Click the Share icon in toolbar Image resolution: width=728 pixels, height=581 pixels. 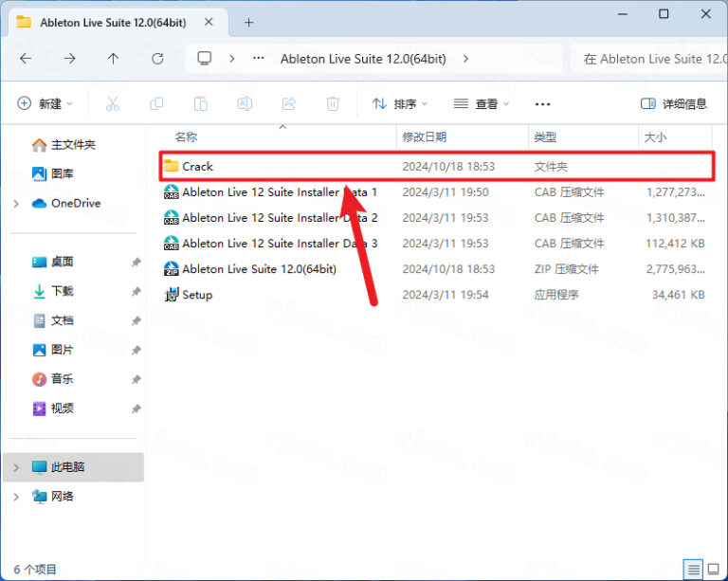[x=289, y=103]
